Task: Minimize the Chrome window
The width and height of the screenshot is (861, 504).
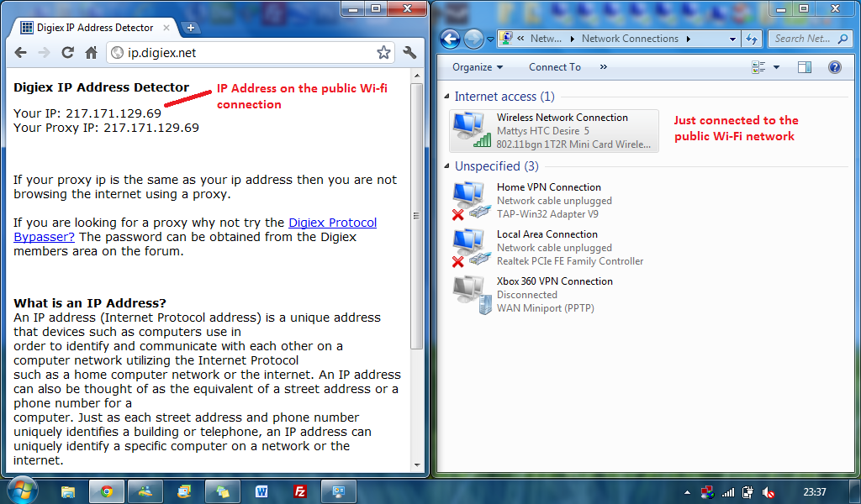Action: point(353,8)
